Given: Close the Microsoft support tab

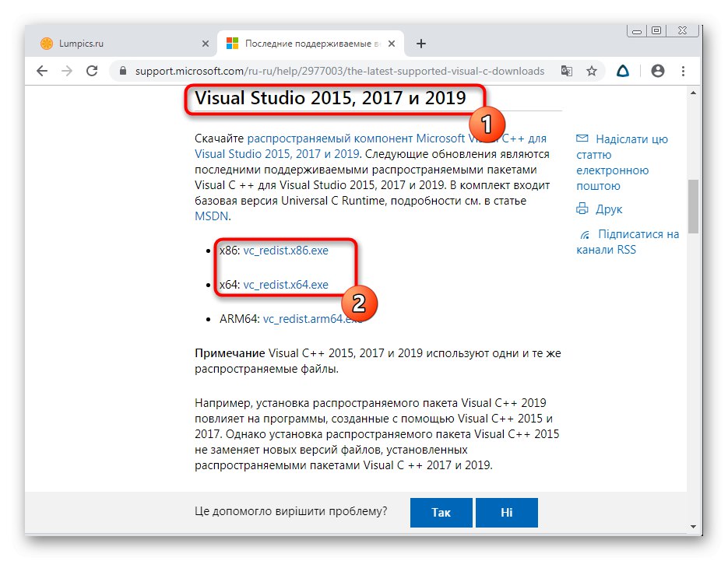Looking at the screenshot, I should pos(392,44).
